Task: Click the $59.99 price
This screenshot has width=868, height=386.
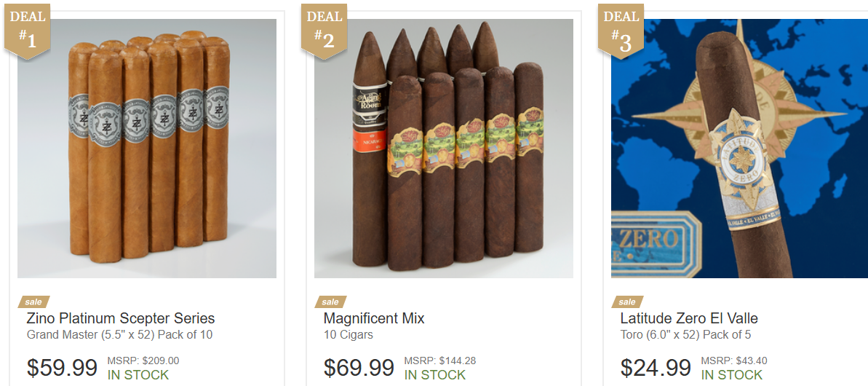Action: point(62,368)
